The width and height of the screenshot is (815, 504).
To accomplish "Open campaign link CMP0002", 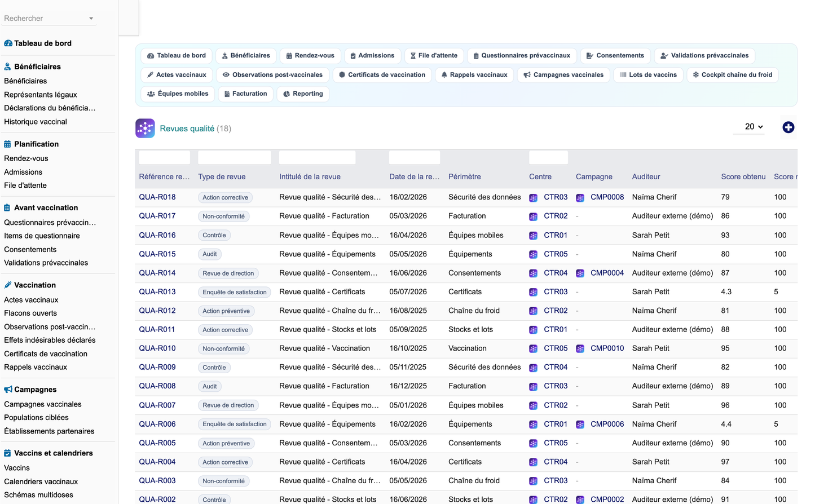I will tap(607, 499).
